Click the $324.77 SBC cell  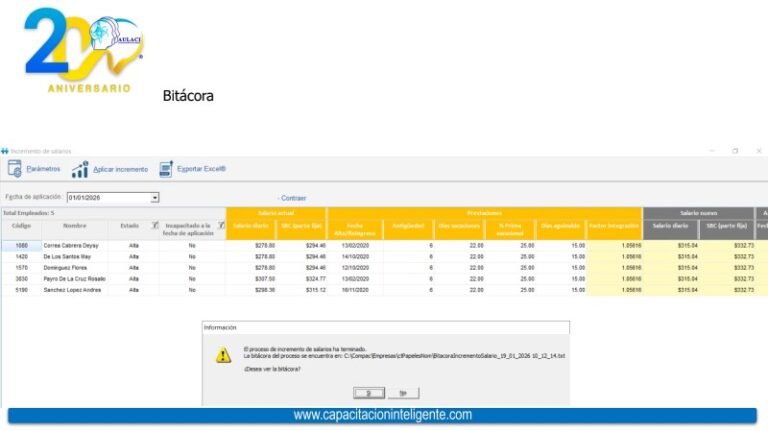[x=302, y=279]
